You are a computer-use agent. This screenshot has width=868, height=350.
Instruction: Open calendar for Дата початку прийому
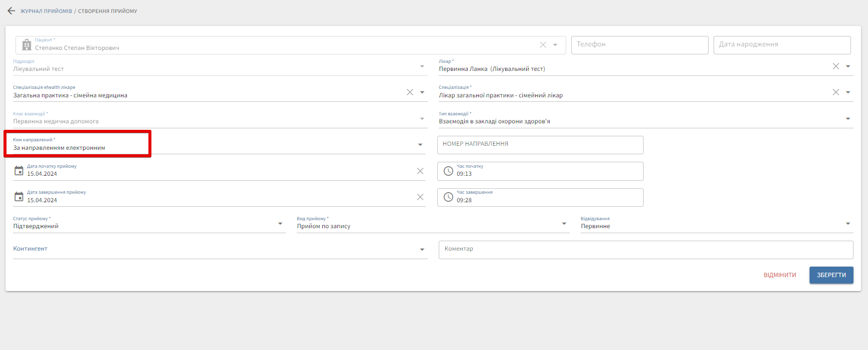coord(19,171)
